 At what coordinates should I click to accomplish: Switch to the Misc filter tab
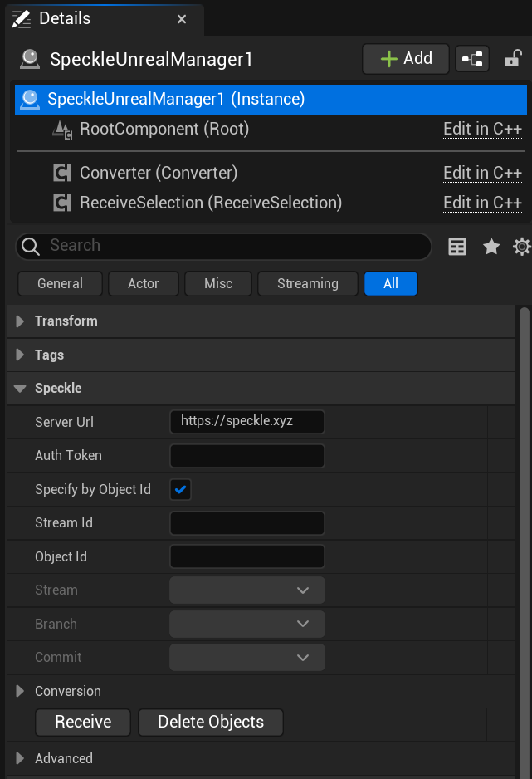[x=218, y=284]
